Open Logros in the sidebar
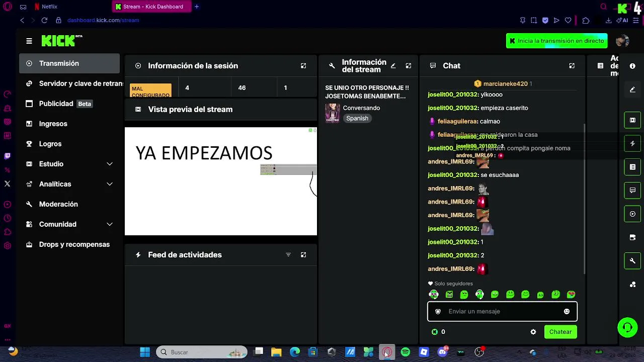Image resolution: width=644 pixels, height=362 pixels. pos(69,144)
